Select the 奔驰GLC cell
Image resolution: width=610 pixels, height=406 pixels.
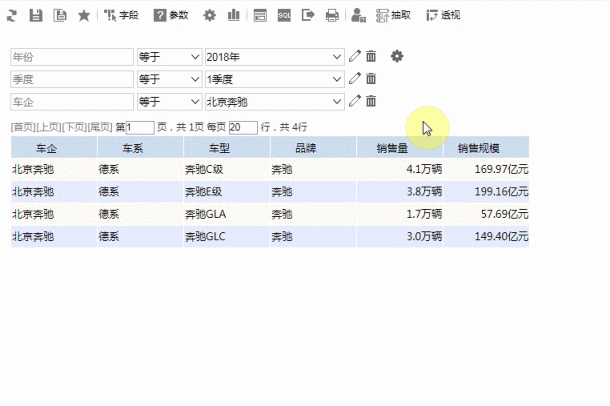[x=227, y=236]
